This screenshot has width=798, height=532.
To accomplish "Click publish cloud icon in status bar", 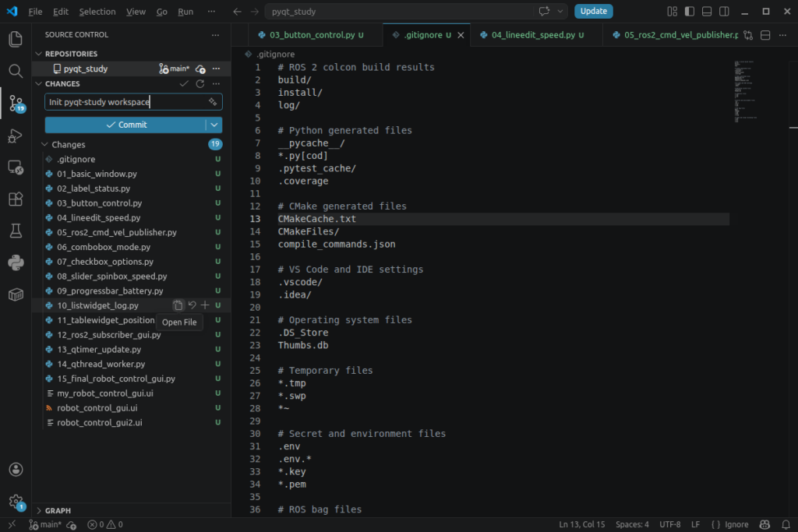I will pyautogui.click(x=71, y=525).
